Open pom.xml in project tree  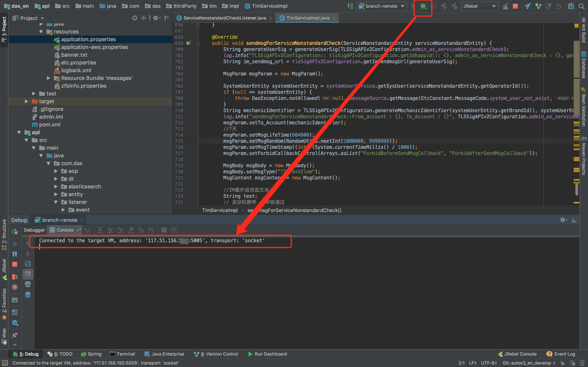[x=50, y=125]
